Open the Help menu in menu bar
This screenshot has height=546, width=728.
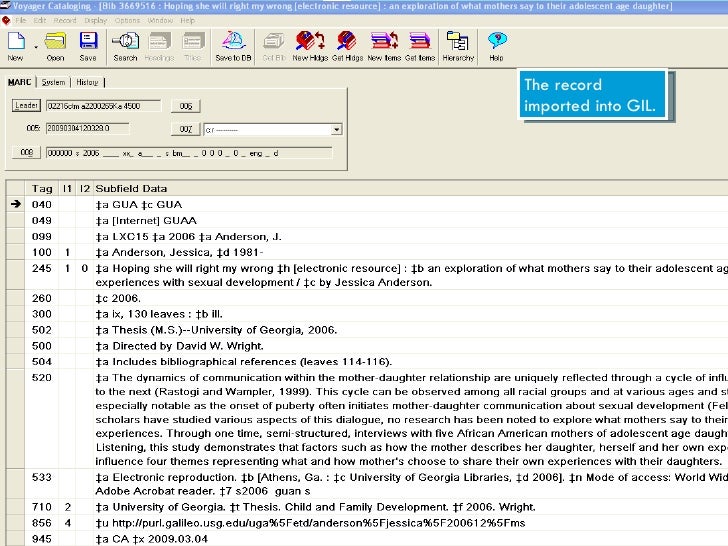188,20
